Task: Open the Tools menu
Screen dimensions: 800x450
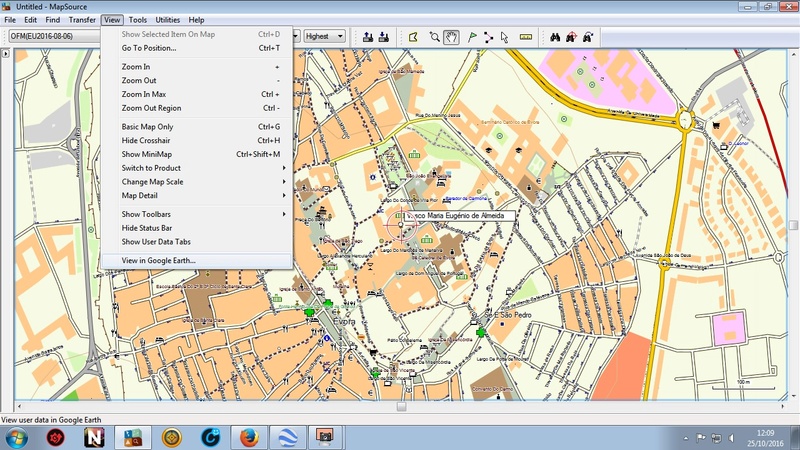Action: (137, 20)
